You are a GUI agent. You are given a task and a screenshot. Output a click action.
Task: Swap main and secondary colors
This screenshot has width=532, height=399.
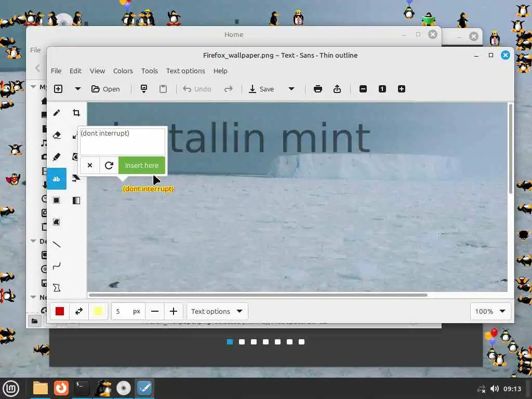[x=79, y=311]
